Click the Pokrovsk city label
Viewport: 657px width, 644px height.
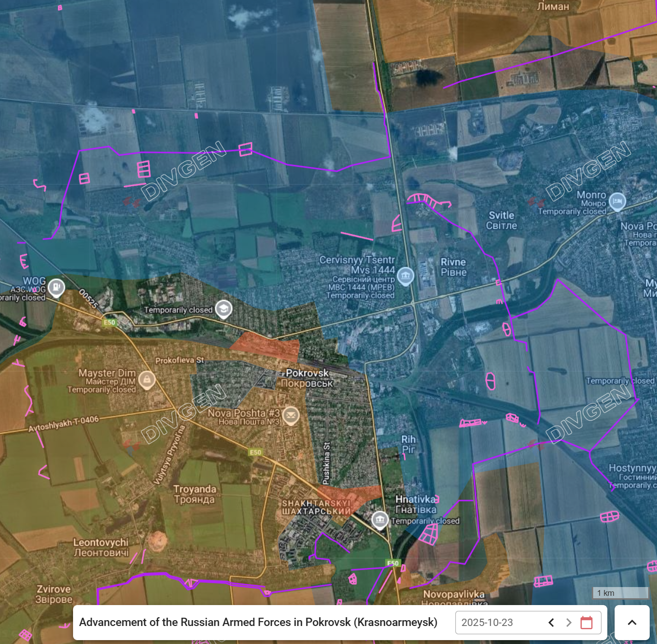pos(307,373)
